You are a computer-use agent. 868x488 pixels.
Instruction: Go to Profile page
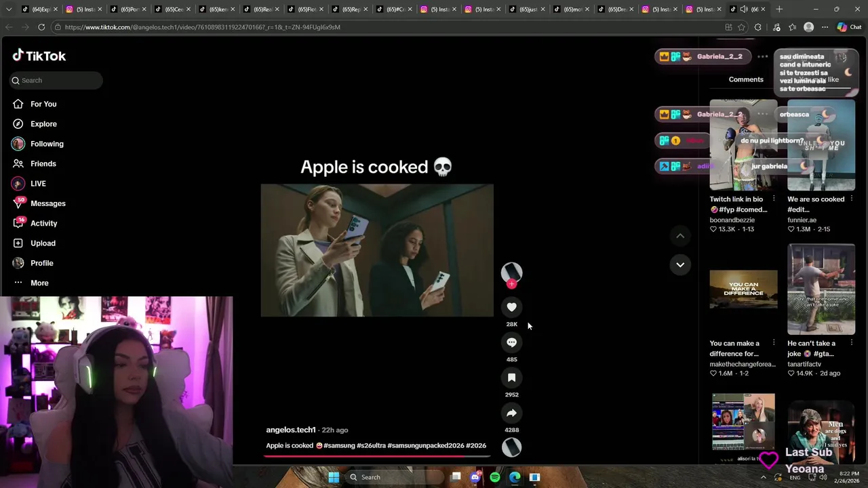point(41,263)
